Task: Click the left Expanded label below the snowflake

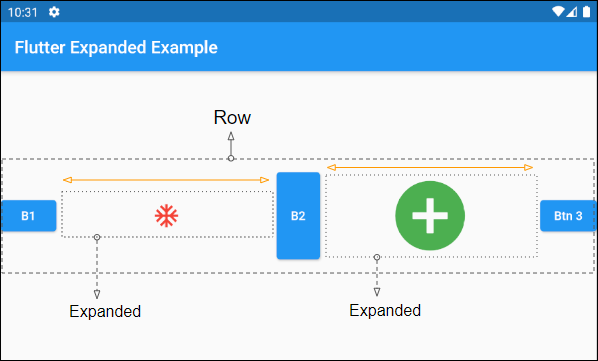Action: click(x=105, y=312)
